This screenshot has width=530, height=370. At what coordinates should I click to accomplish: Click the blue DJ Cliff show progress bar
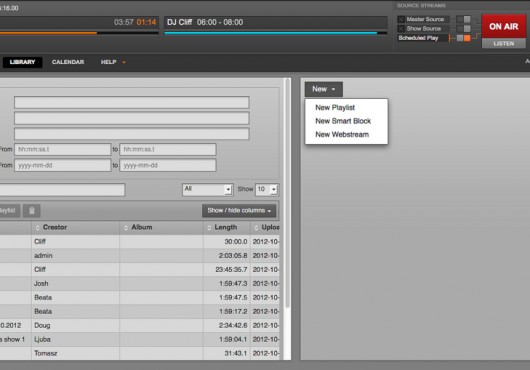(276, 33)
